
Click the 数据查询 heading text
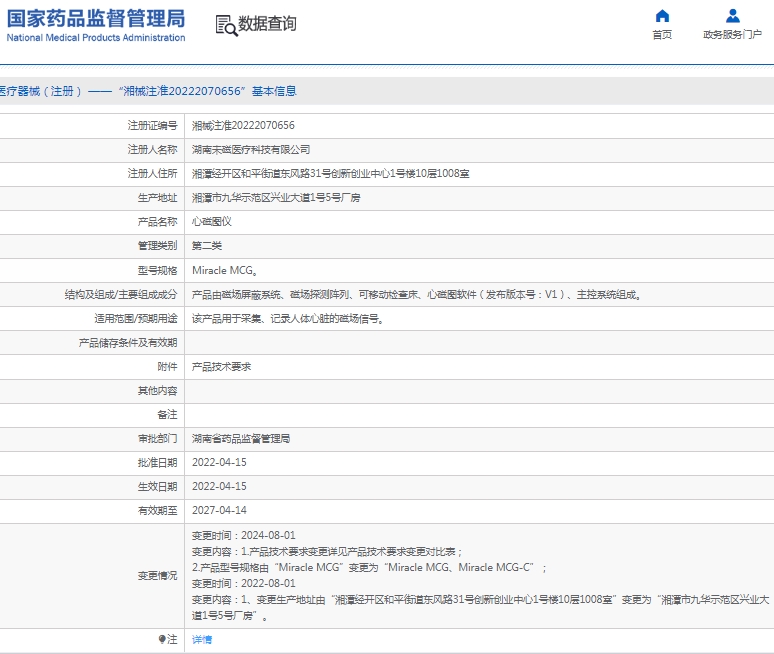pos(267,23)
